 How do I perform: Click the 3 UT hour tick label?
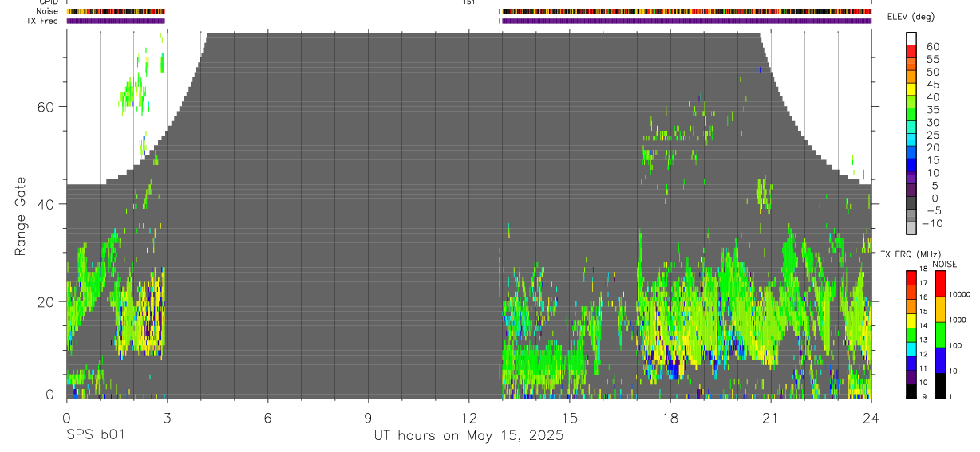point(167,418)
